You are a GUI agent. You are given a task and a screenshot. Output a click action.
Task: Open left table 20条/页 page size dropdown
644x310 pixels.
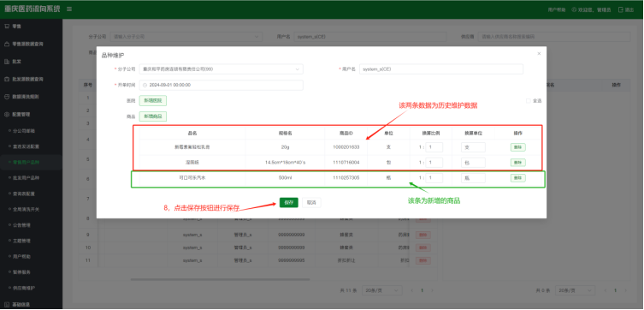pyautogui.click(x=381, y=290)
